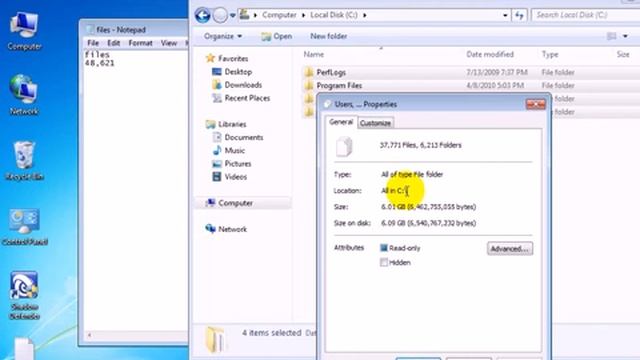The width and height of the screenshot is (640, 360).
Task: Click the change view icon in Explorer
Action: pyautogui.click(x=611, y=36)
